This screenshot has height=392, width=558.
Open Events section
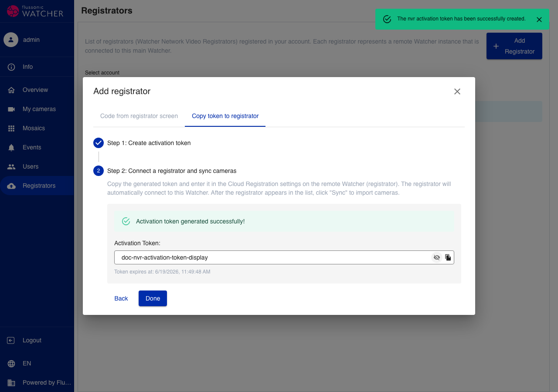click(37, 148)
